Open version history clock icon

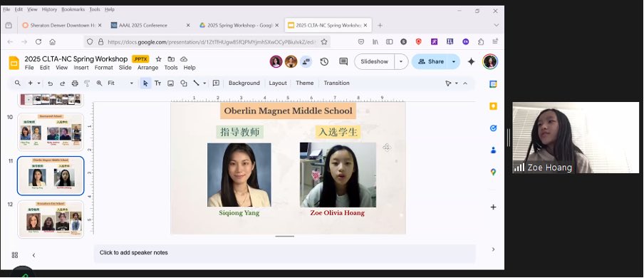[x=324, y=62]
